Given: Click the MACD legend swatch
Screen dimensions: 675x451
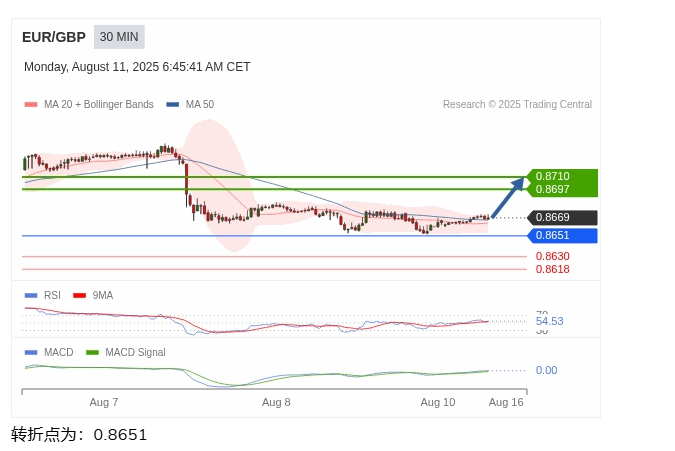Looking at the screenshot, I should click(x=31, y=352).
